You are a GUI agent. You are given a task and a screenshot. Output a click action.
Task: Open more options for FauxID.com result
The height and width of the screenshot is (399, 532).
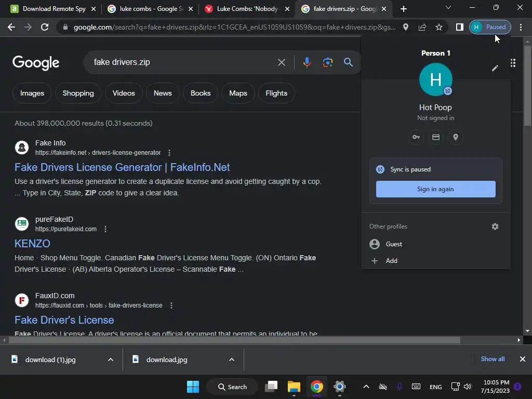pyautogui.click(x=171, y=305)
